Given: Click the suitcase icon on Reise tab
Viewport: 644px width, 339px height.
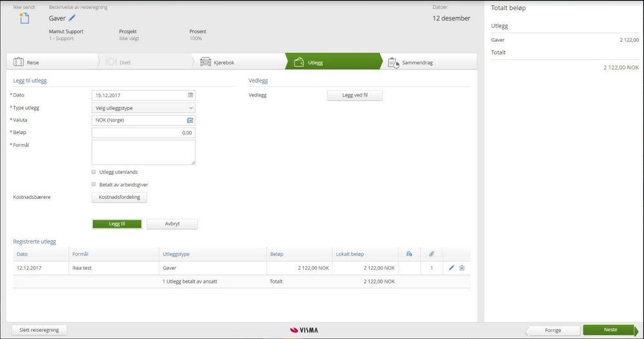Looking at the screenshot, I should click(19, 62).
